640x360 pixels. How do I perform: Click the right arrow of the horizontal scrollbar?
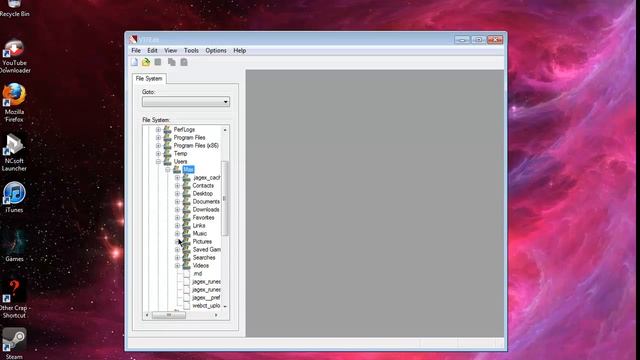coord(216,315)
